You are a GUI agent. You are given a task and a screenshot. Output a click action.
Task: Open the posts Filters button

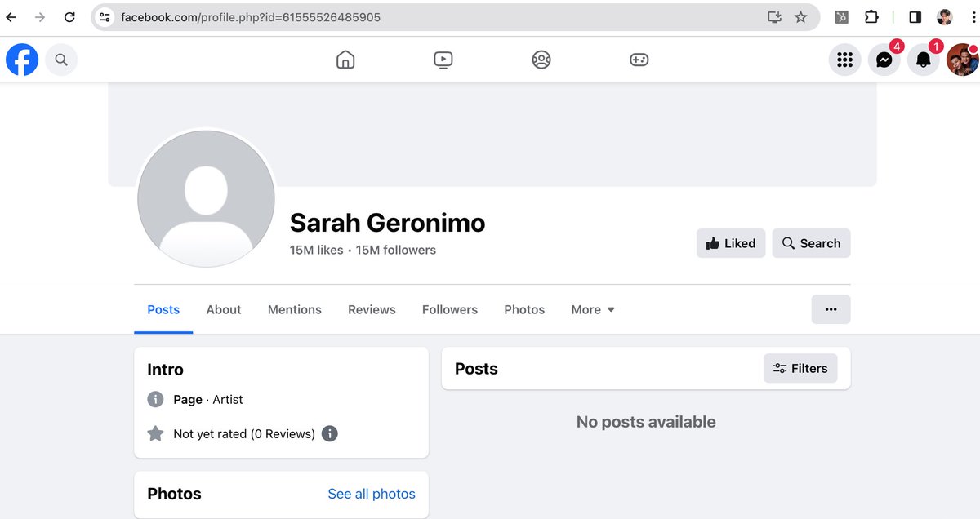tap(800, 369)
